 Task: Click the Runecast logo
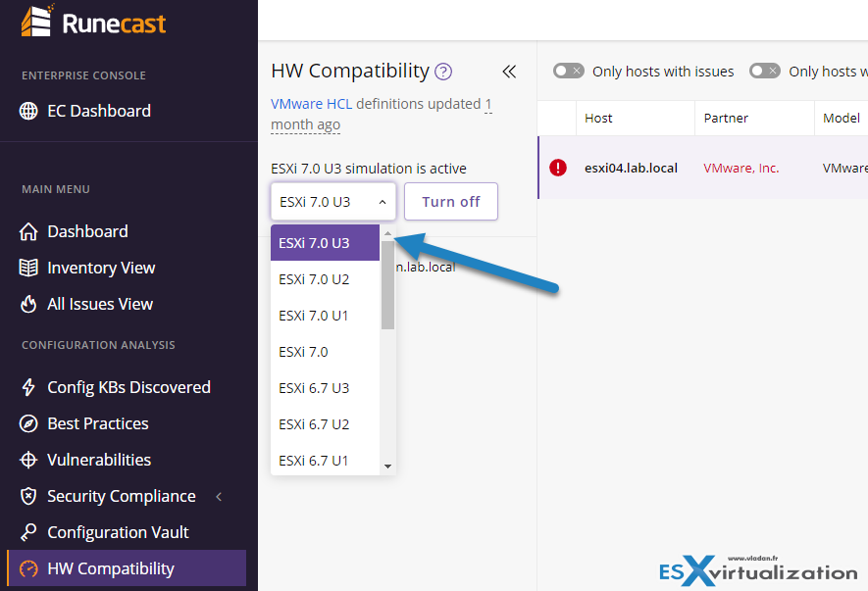tap(93, 21)
